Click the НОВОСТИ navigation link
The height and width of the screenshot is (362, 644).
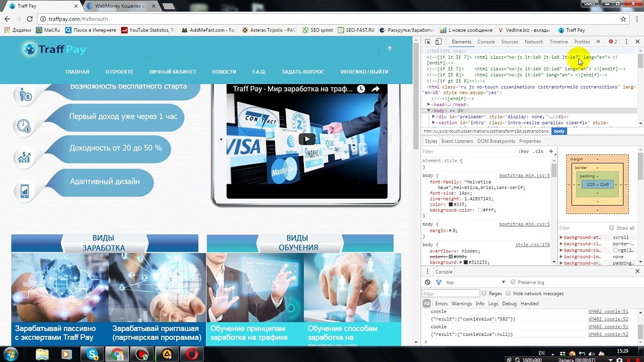[224, 72]
